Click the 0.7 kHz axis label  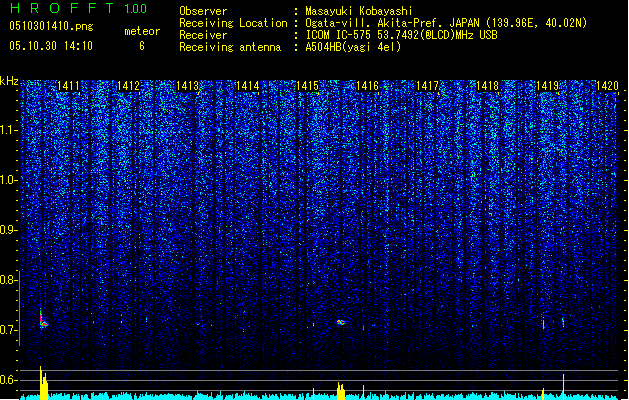8,330
